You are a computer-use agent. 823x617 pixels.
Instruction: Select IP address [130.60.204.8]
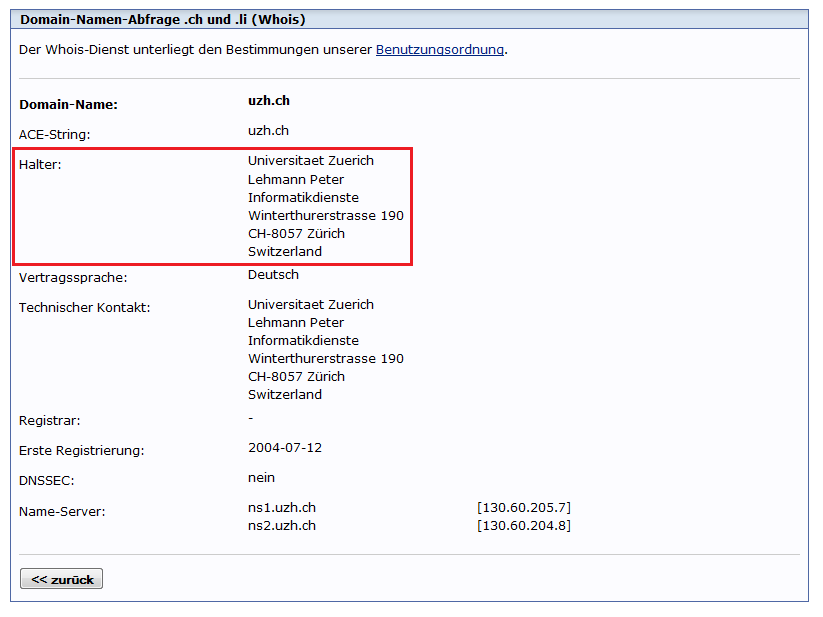(524, 526)
